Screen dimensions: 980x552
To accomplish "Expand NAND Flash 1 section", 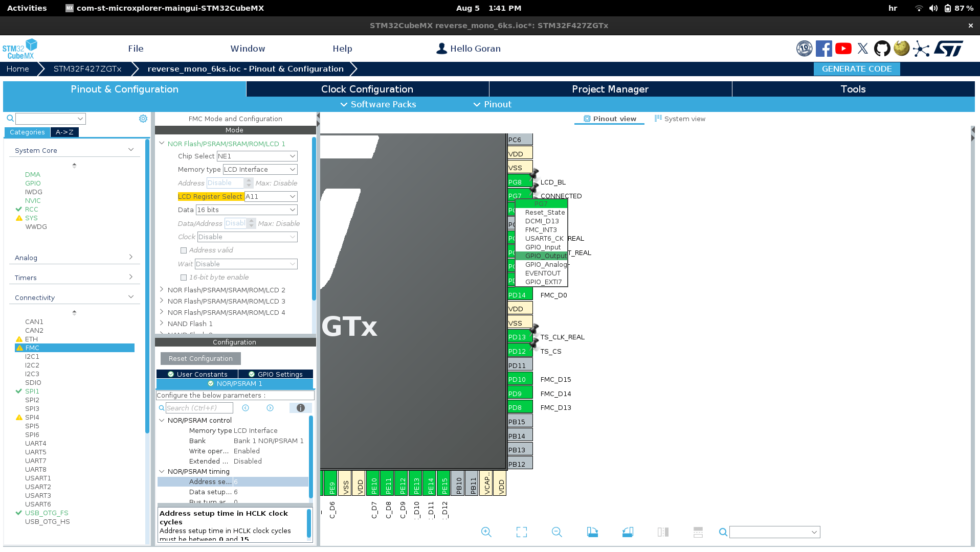I will [162, 323].
